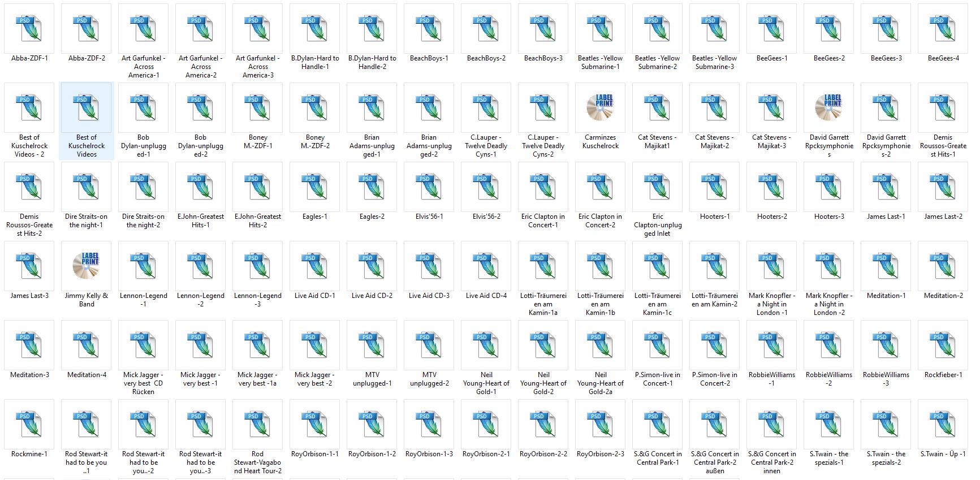Click the Eagles-1 PSD file icon
The width and height of the screenshot is (980, 480).
point(315,187)
